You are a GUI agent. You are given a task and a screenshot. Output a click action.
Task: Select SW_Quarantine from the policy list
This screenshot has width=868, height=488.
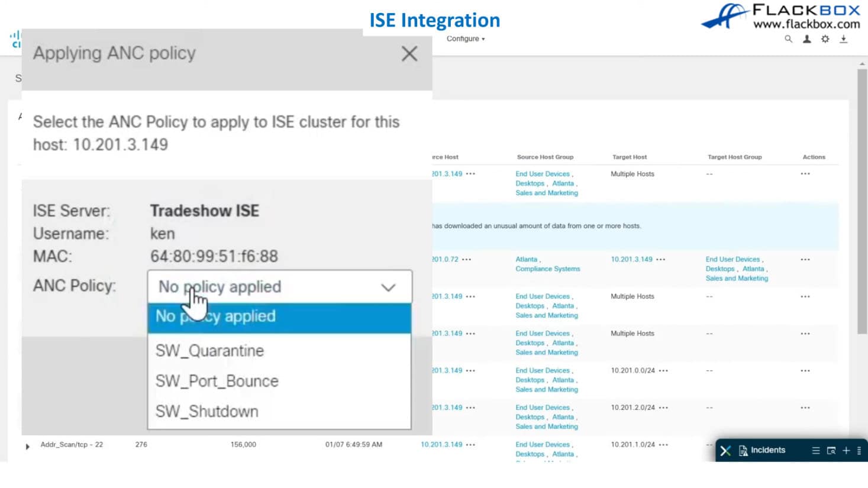click(209, 351)
